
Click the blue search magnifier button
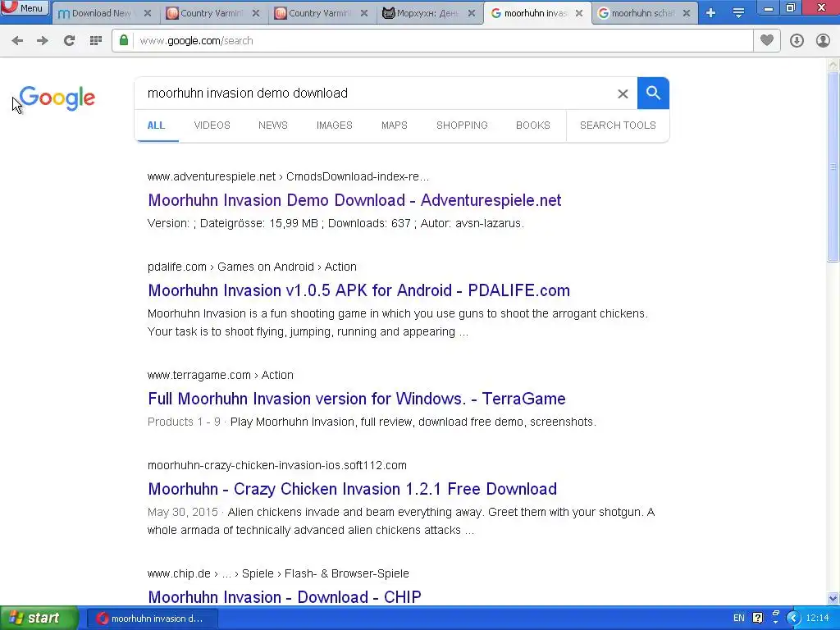point(653,94)
